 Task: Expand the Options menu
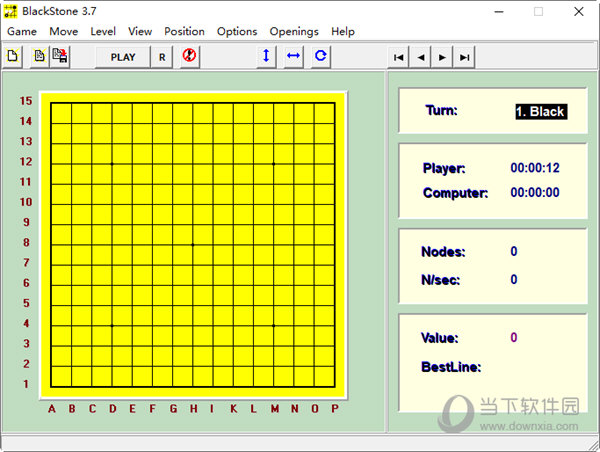coord(237,31)
